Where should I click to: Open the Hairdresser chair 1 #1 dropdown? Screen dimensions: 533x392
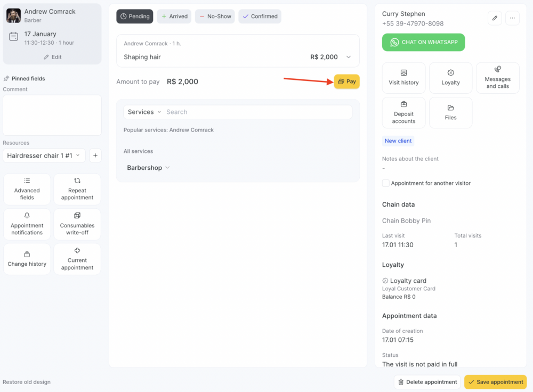pyautogui.click(x=44, y=156)
